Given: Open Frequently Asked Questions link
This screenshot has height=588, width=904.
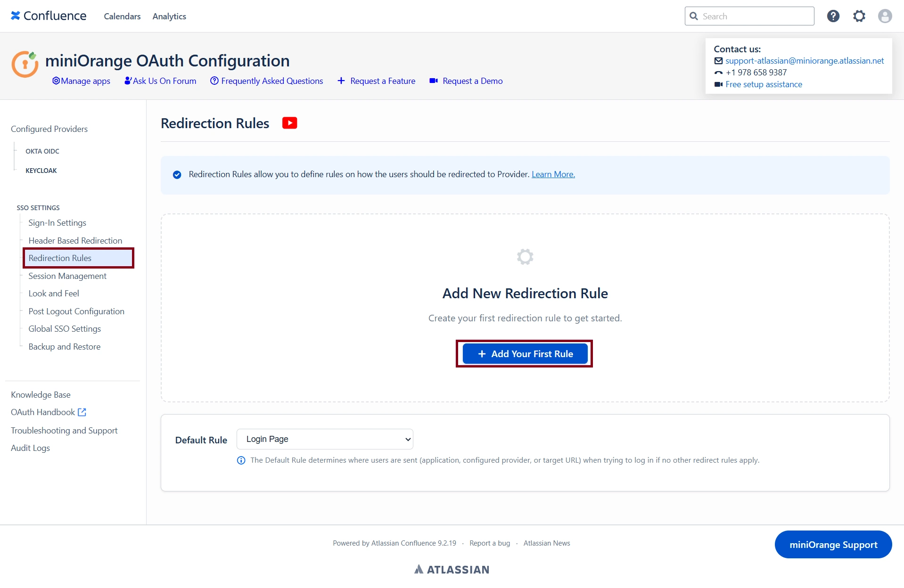Looking at the screenshot, I should pyautogui.click(x=267, y=81).
